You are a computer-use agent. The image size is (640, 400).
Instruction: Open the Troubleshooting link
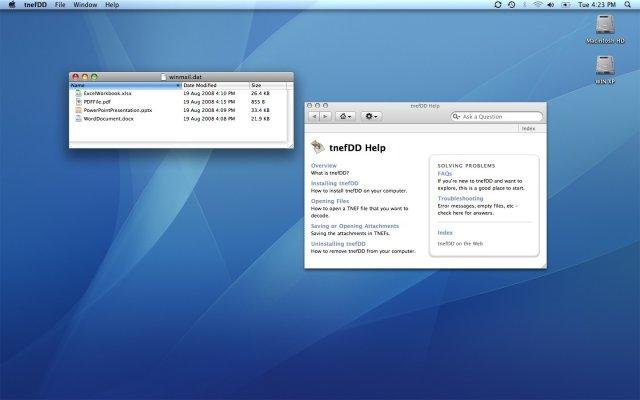(x=460, y=198)
